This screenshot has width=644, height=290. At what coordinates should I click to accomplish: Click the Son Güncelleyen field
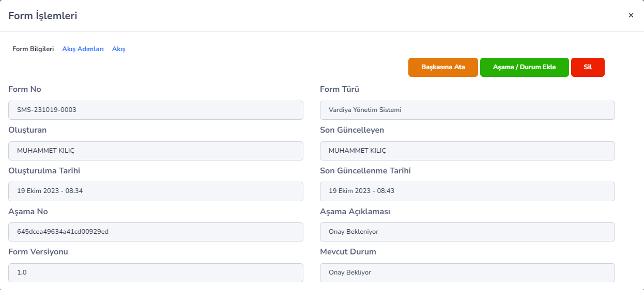point(467,151)
